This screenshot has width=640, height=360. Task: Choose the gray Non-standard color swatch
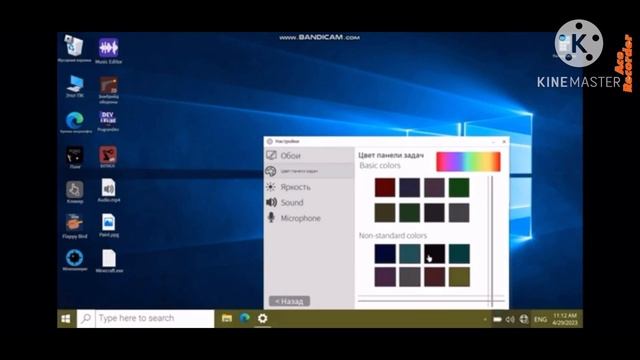point(409,277)
